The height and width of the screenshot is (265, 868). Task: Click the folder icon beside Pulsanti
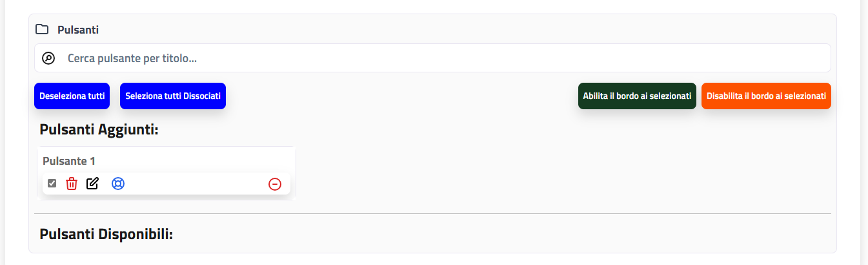click(x=42, y=29)
